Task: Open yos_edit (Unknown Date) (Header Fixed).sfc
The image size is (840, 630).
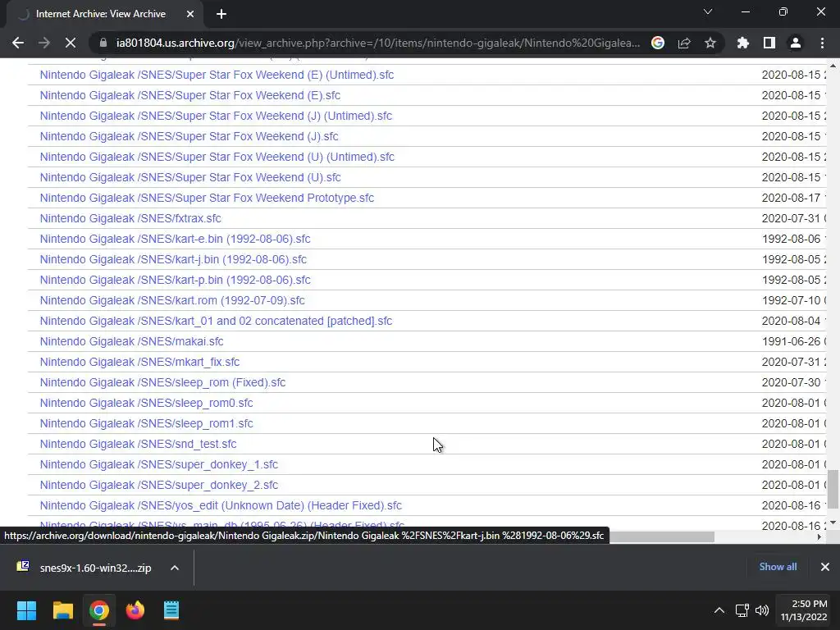Action: point(221,505)
